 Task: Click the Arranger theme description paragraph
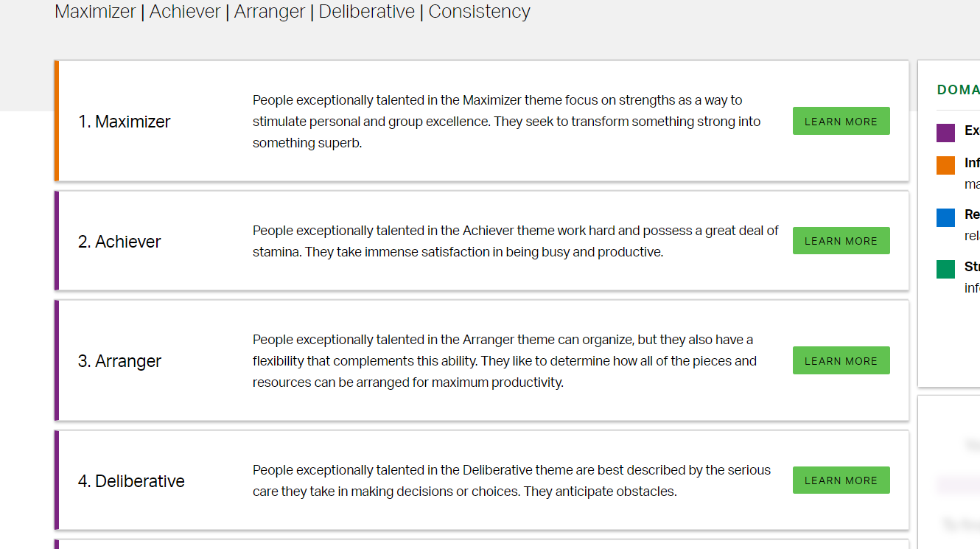505,361
